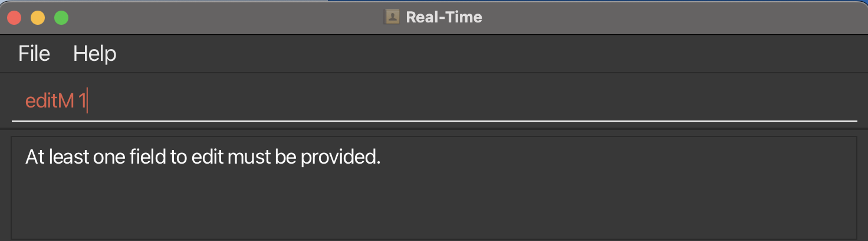Place cursor after "1" in command box
The width and height of the screenshot is (868, 241).
point(87,102)
